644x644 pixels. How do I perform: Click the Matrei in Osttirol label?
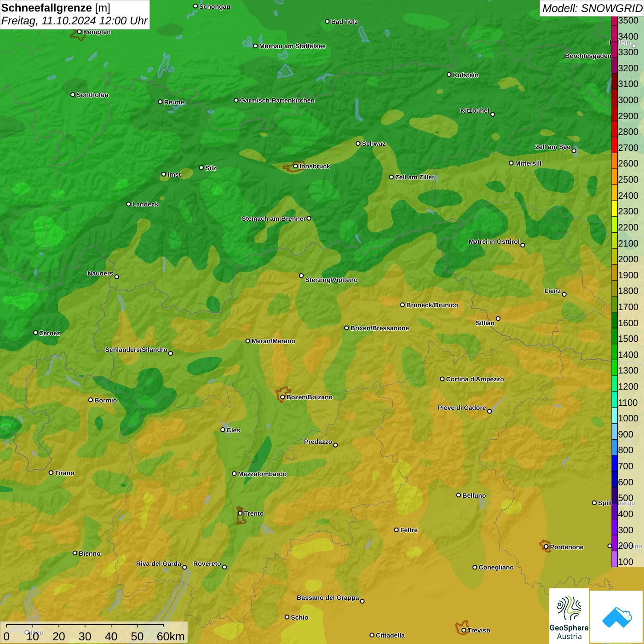[494, 241]
